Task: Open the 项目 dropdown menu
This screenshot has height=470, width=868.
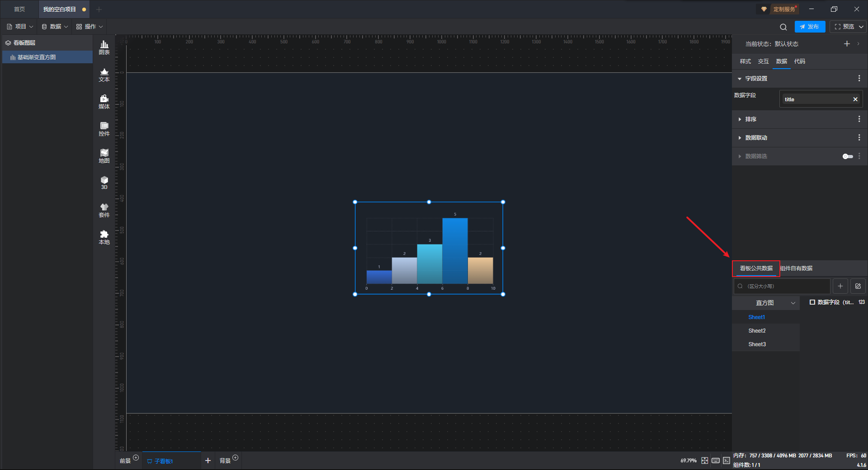Action: tap(20, 27)
